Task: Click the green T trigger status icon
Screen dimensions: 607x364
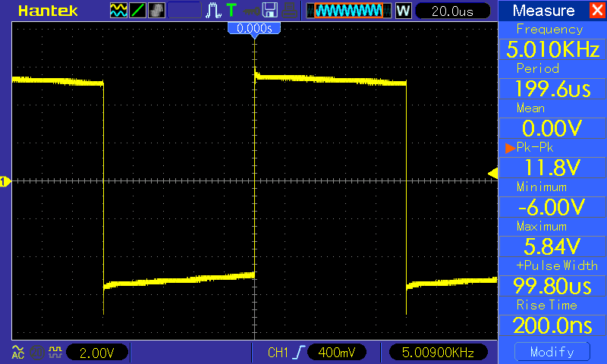Action: [x=231, y=10]
